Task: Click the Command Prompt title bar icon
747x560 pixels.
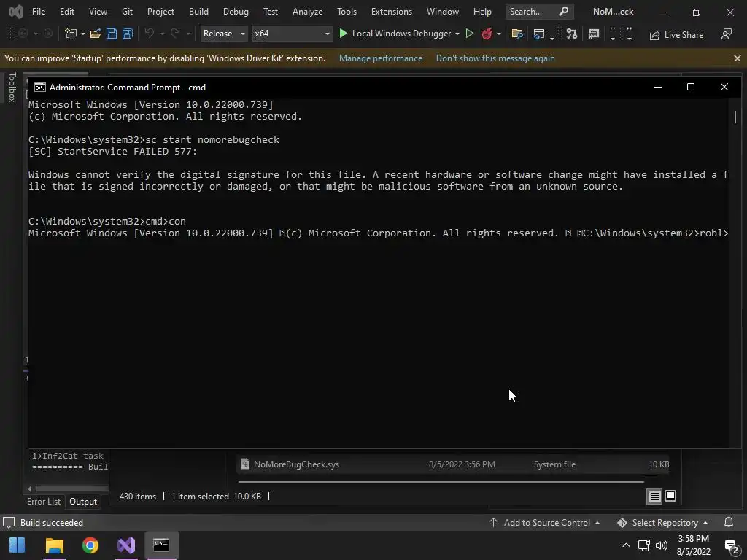Action: pyautogui.click(x=40, y=87)
